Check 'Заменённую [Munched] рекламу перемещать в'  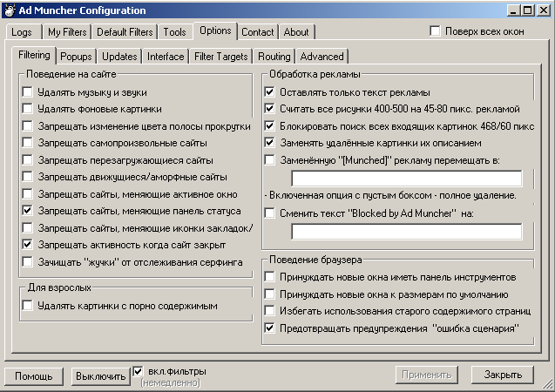point(269,160)
